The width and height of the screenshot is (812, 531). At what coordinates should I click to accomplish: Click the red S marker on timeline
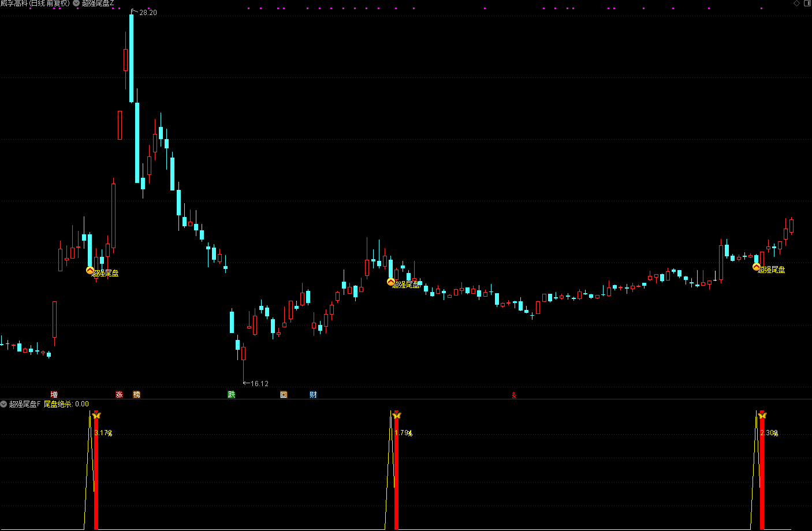point(513,395)
